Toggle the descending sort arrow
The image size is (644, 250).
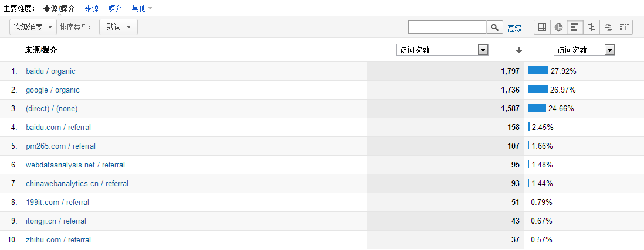coord(519,50)
